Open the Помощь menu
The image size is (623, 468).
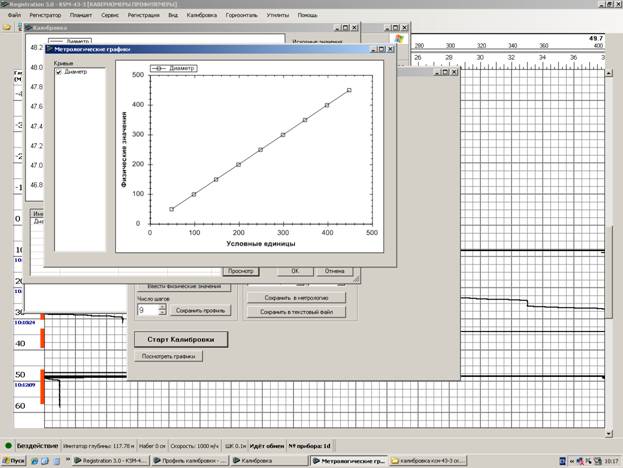click(x=308, y=15)
